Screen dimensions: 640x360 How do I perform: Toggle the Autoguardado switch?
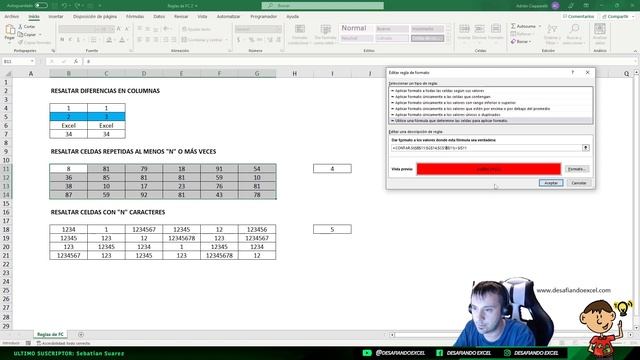coord(41,6)
